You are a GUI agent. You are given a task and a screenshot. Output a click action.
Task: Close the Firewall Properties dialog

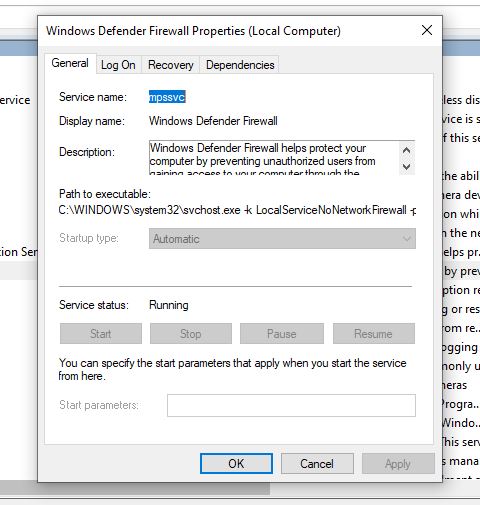click(427, 30)
